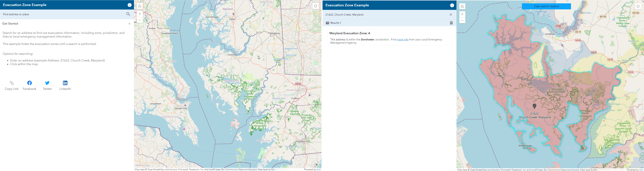This screenshot has height=171, width=644.
Task: Click the 21622 map pin marker
Action: click(x=534, y=106)
